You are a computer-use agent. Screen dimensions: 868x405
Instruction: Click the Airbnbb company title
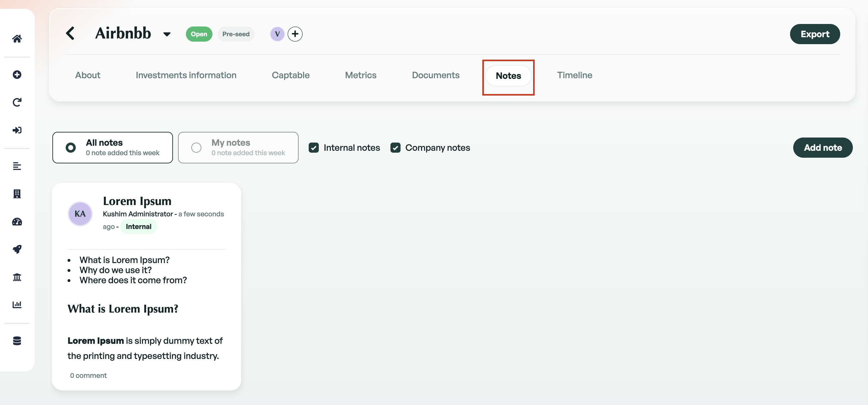(123, 33)
